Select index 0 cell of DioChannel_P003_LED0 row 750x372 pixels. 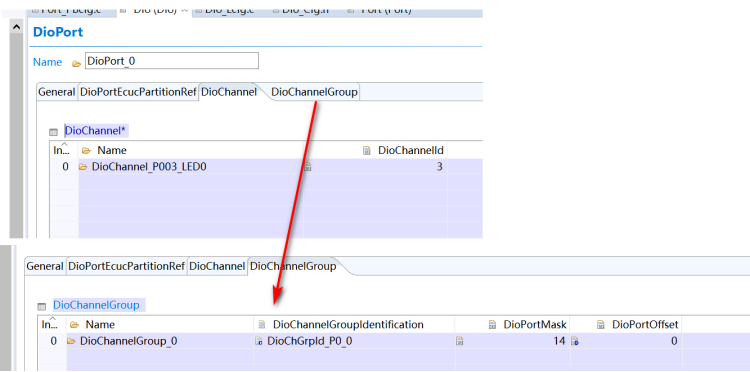[64, 167]
